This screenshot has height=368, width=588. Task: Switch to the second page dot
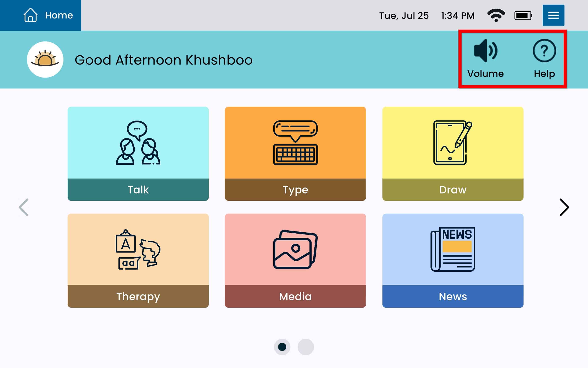[x=306, y=347]
